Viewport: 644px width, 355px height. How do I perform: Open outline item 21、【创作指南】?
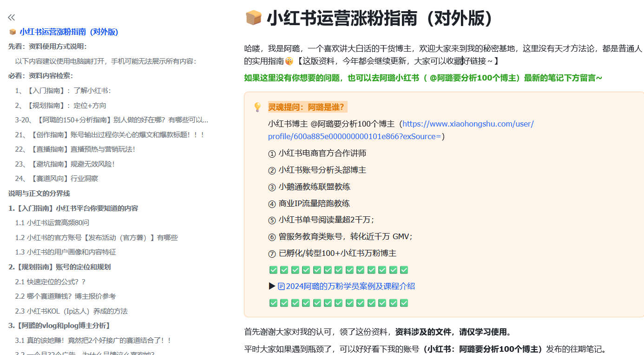click(x=110, y=135)
